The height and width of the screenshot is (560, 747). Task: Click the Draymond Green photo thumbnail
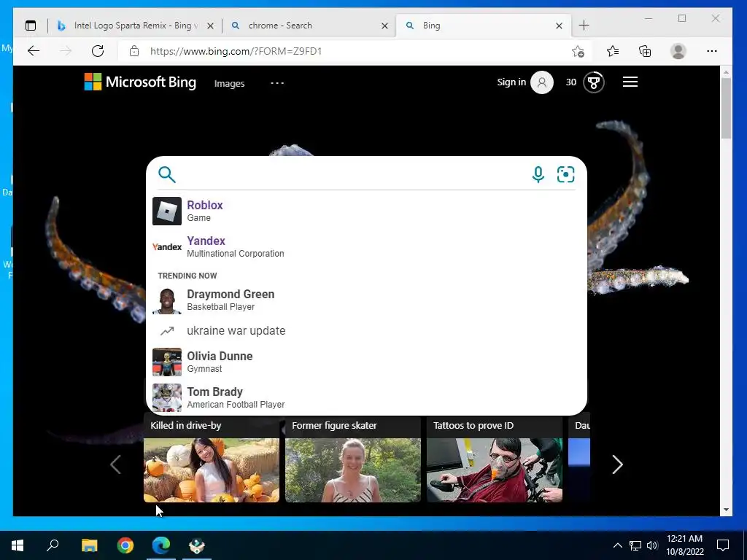[167, 301]
